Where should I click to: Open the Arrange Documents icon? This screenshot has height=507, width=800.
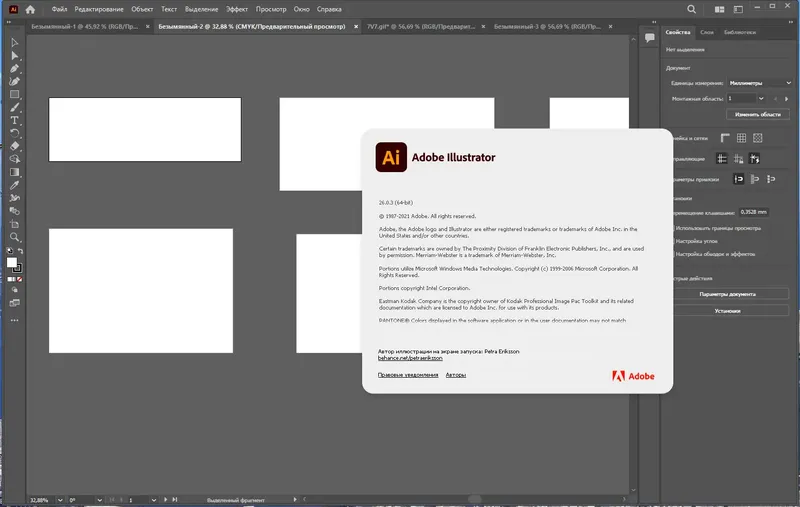[719, 9]
